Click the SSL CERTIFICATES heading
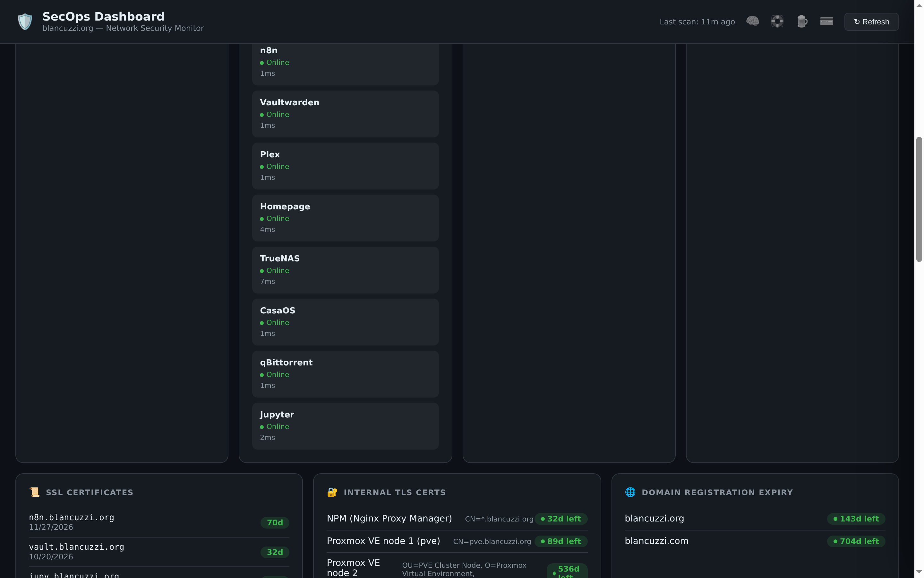Viewport: 924px width, 578px height. tap(90, 492)
